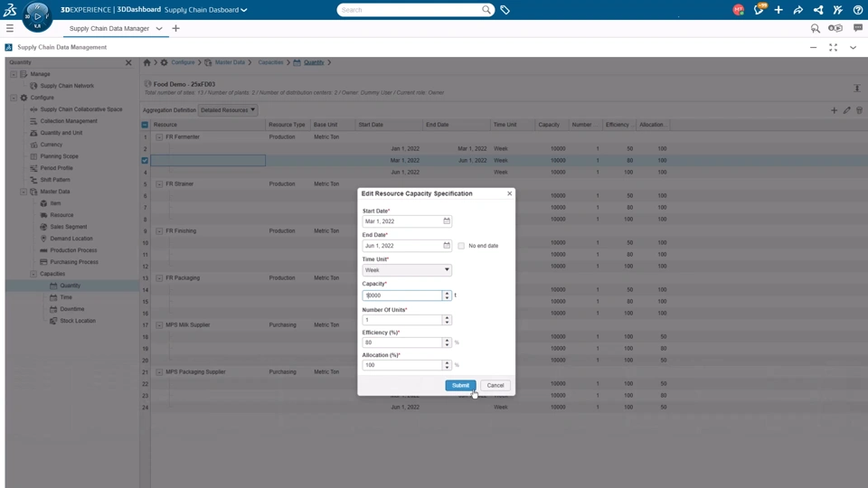The image size is (868, 488).
Task: Open Master Data breadcrumb link
Action: tap(230, 62)
